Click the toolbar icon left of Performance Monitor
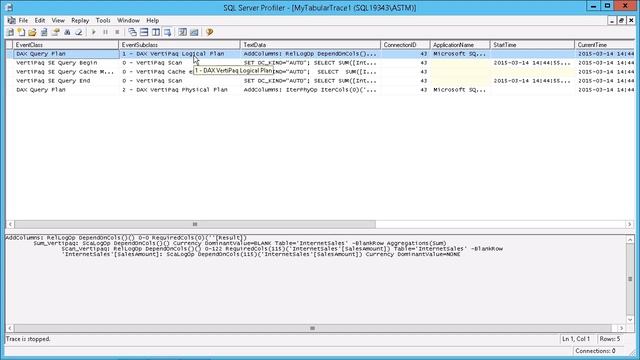This screenshot has height=360, width=640. click(182, 32)
